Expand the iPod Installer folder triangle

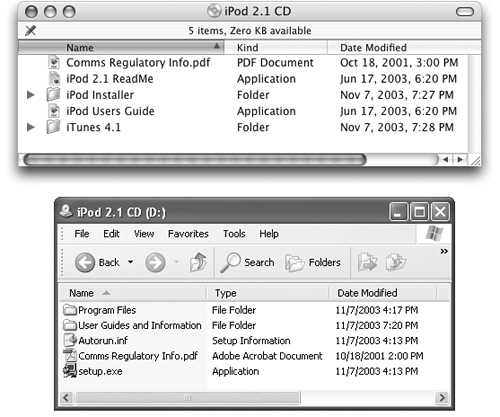(31, 95)
